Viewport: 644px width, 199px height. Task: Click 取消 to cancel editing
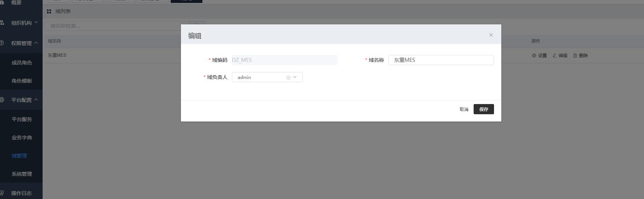pyautogui.click(x=464, y=110)
